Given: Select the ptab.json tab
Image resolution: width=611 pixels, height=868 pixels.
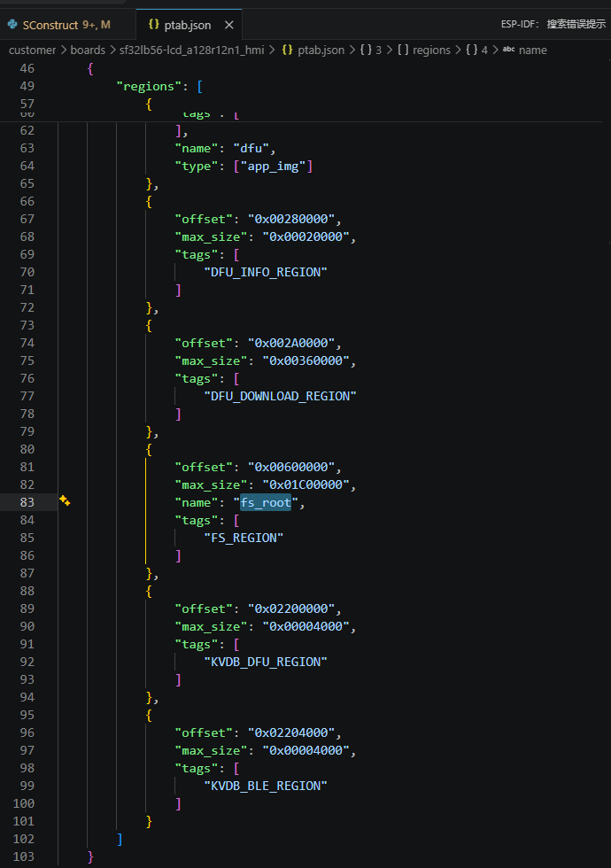Looking at the screenshot, I should pos(187,25).
